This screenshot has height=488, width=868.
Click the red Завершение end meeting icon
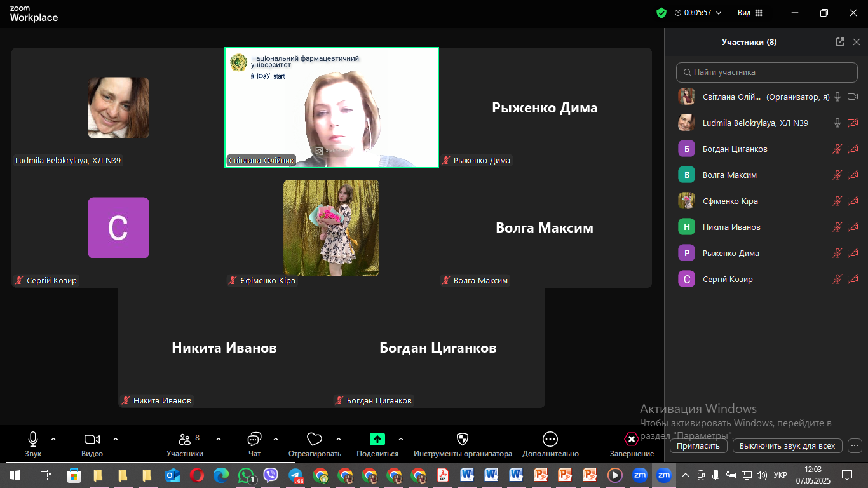631,439
